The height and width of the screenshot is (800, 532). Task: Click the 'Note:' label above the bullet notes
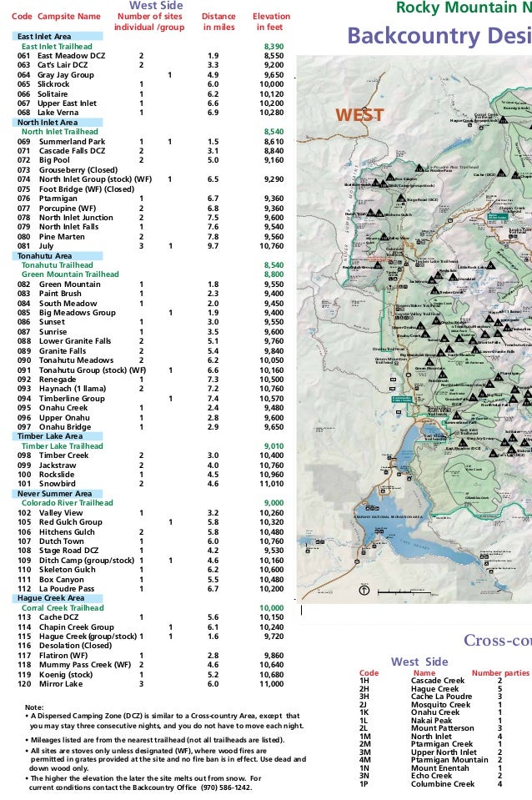tap(34, 707)
